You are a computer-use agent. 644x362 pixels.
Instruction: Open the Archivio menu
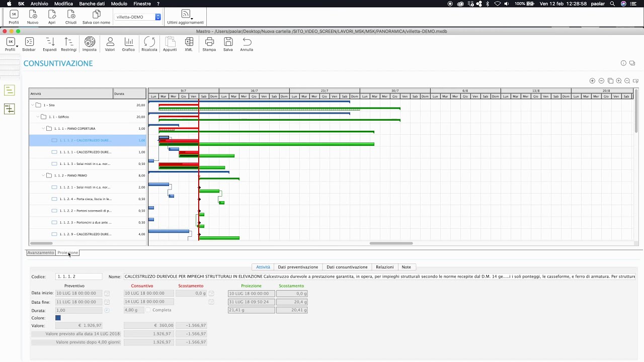(x=40, y=4)
